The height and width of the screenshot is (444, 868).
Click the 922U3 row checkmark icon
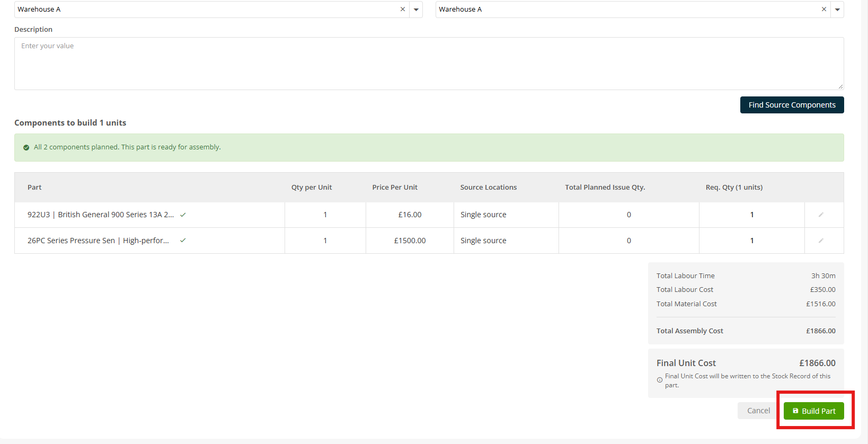[183, 215]
